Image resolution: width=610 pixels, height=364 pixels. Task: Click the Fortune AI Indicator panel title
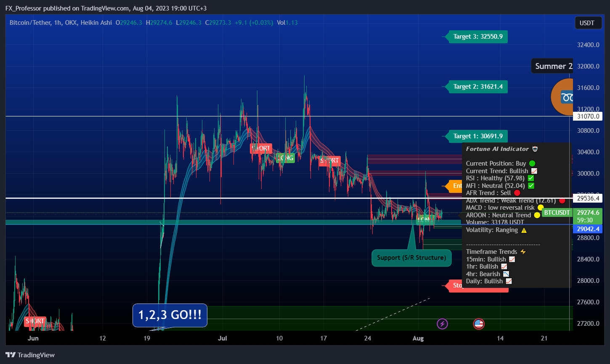tap(497, 149)
